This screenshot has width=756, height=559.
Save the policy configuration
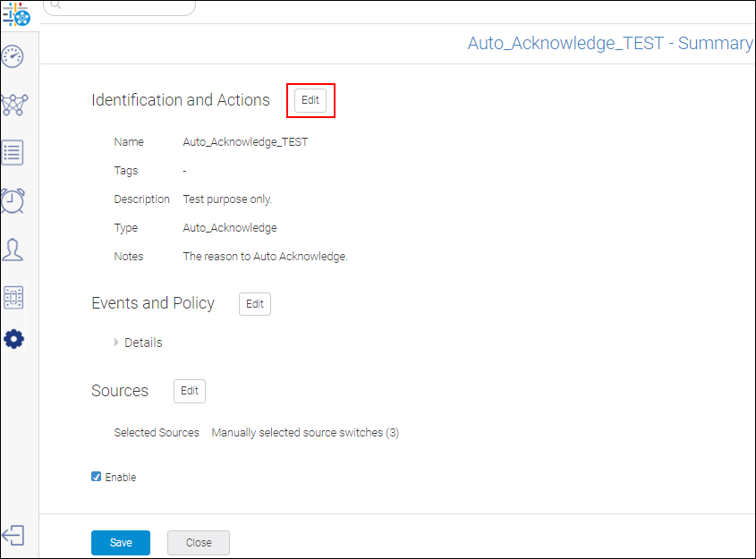121,543
